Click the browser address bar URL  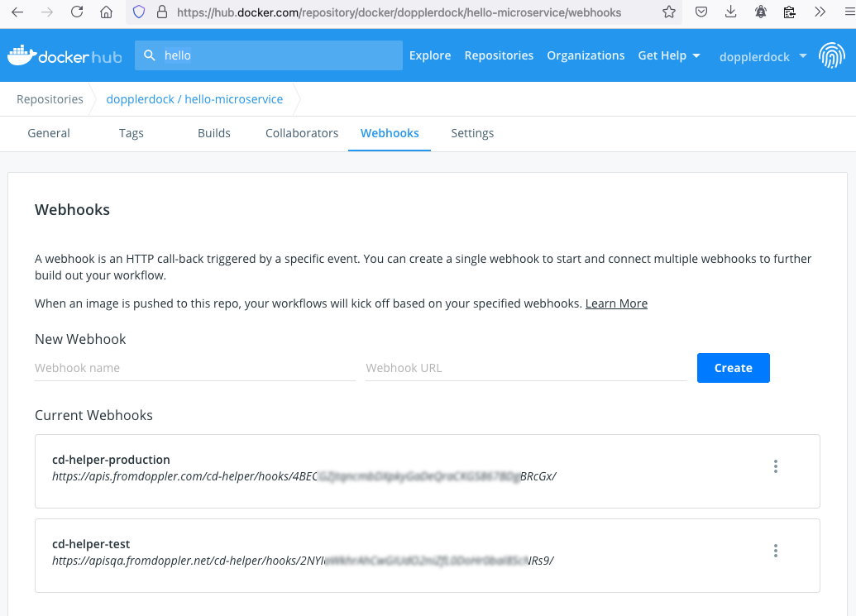399,12
